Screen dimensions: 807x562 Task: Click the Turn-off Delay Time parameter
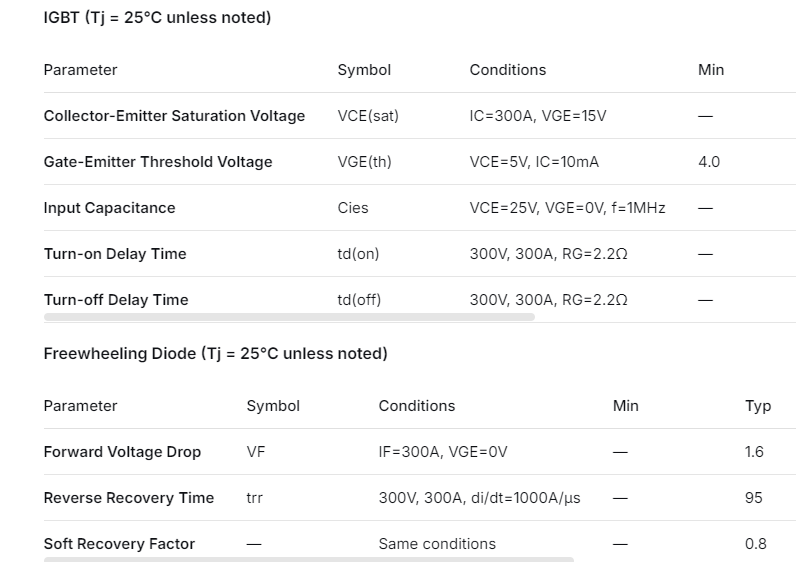point(116,300)
